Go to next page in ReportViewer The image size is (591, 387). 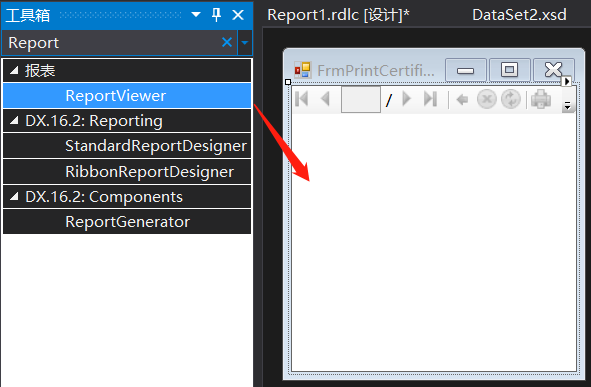(407, 99)
